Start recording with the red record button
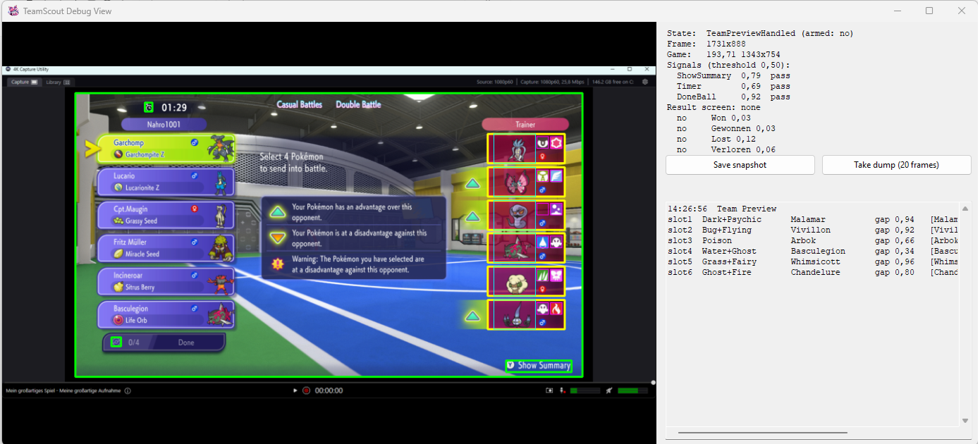The width and height of the screenshot is (980, 444). (306, 390)
